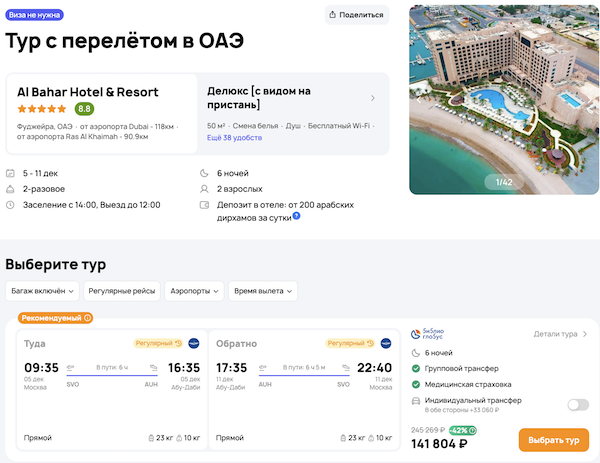Click the five-star hotel rating
This screenshot has width=600, height=463.
(42, 108)
